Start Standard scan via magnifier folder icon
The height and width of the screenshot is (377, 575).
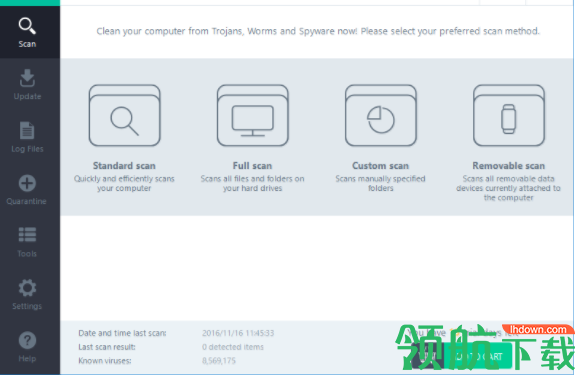125,116
